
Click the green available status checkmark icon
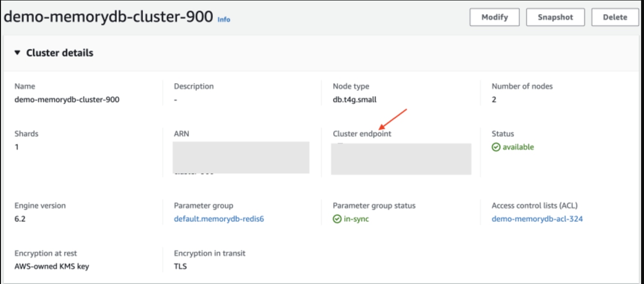point(496,147)
